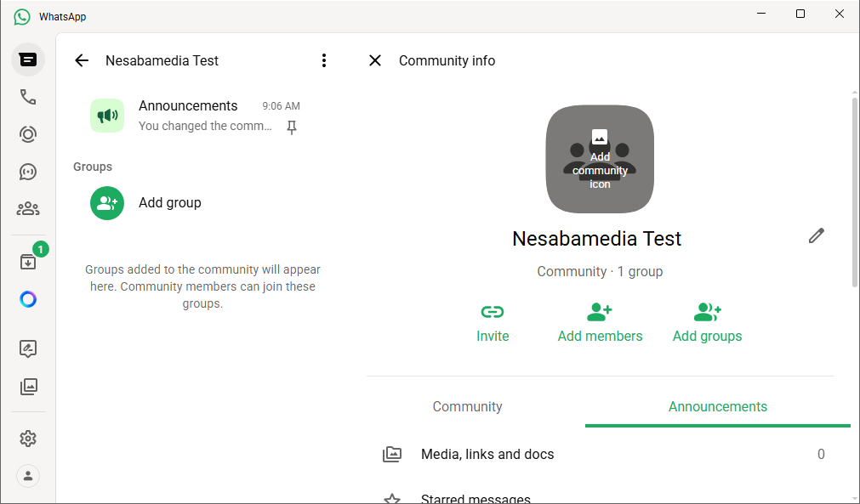
Task: Click the Invite link button
Action: (493, 324)
